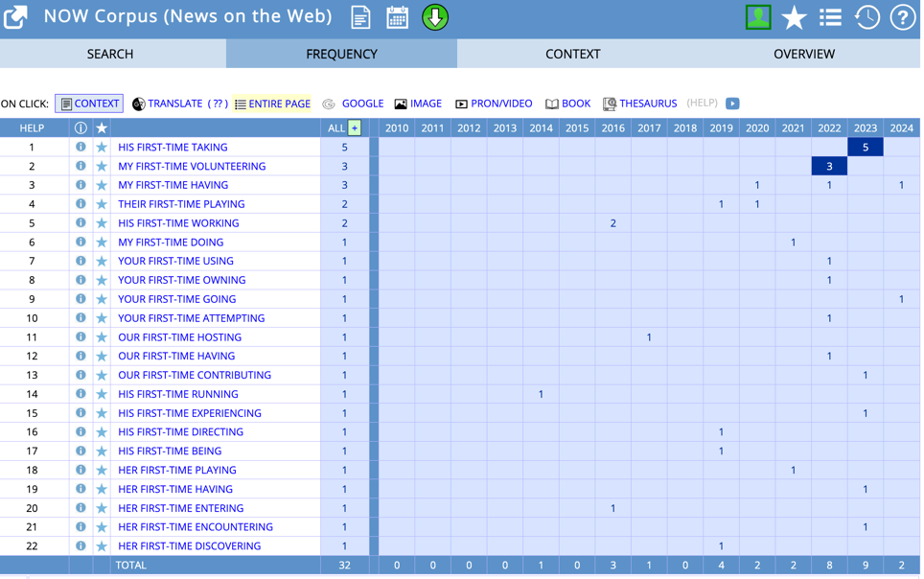
Task: Click info icon for HER FIRST-TIME PLAYING
Action: (x=81, y=470)
